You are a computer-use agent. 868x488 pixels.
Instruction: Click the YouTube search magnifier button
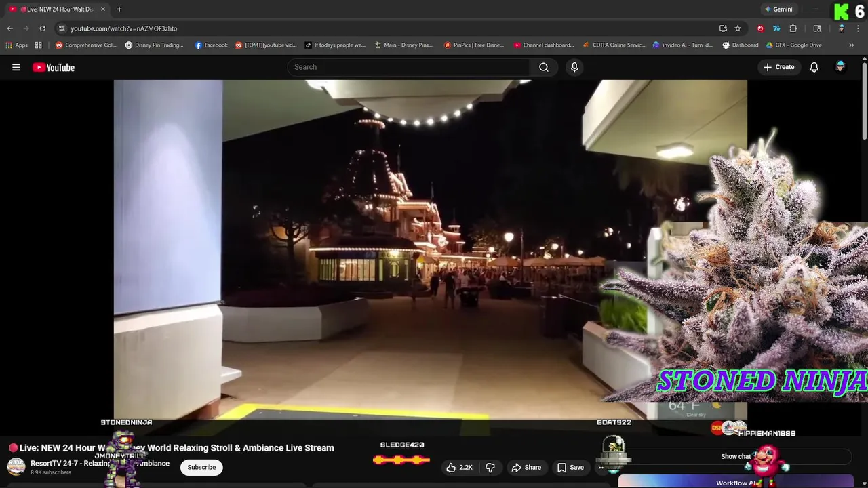544,67
